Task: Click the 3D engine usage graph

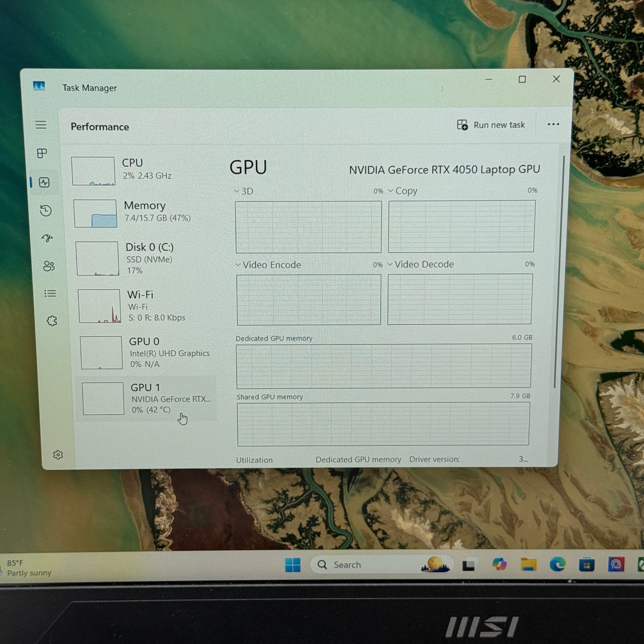Action: (x=308, y=227)
